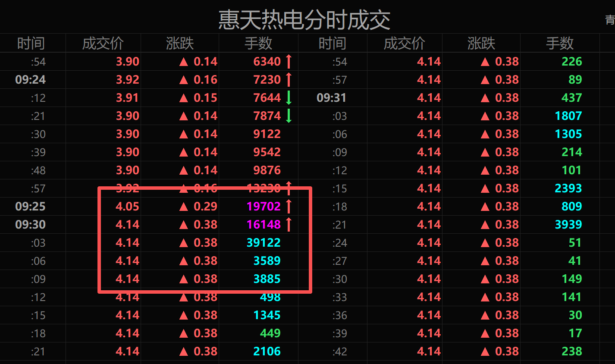The width and height of the screenshot is (615, 364).
Task: Click the volume 3885 cell
Action: [267, 279]
